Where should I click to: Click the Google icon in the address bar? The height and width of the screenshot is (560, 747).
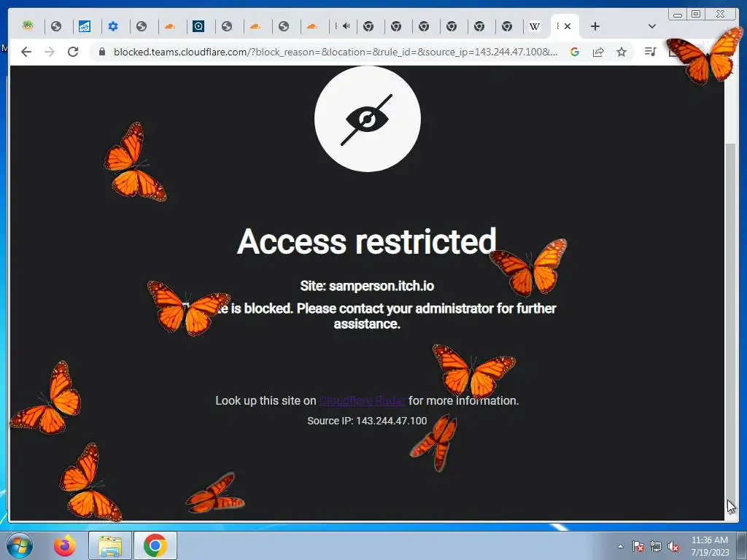(x=575, y=52)
